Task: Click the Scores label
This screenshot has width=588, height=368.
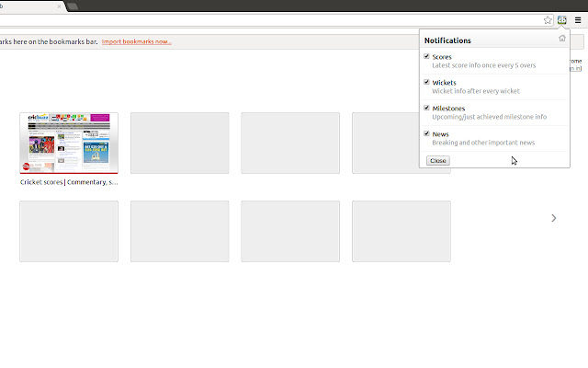Action: (442, 57)
